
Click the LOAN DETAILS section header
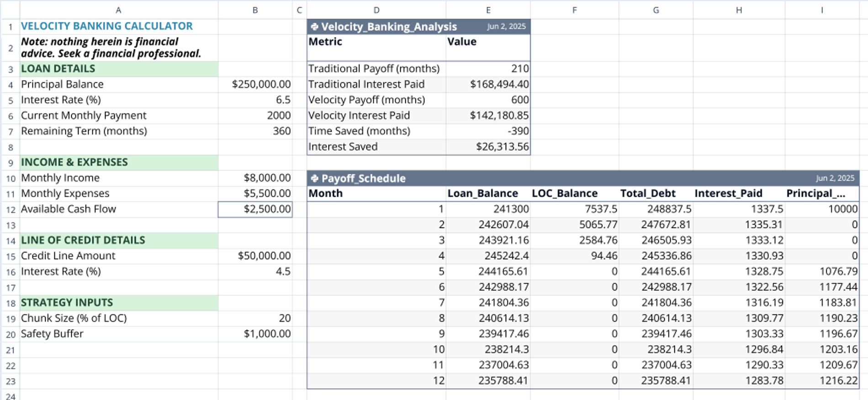coord(119,69)
